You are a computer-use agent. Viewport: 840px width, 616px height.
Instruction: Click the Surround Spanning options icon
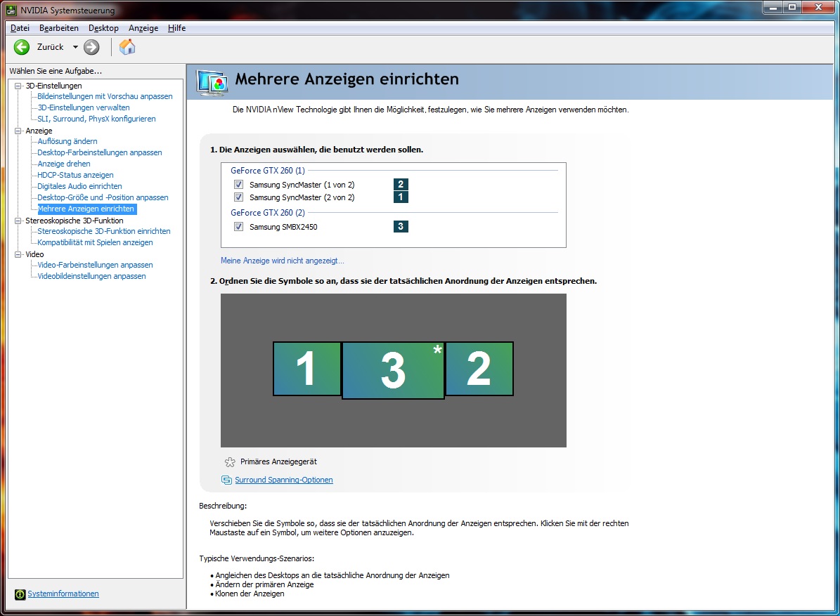pos(226,480)
